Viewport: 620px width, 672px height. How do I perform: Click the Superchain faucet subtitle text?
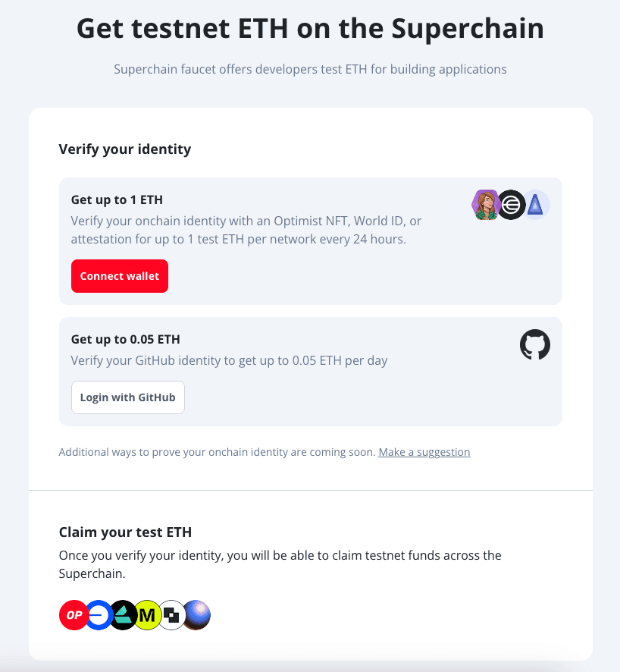coord(310,69)
